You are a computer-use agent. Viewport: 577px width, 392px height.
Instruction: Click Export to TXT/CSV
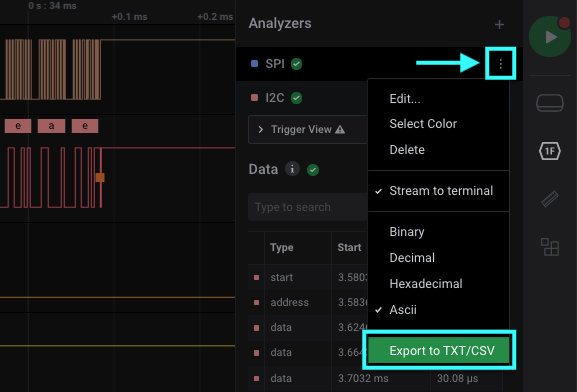pos(439,350)
